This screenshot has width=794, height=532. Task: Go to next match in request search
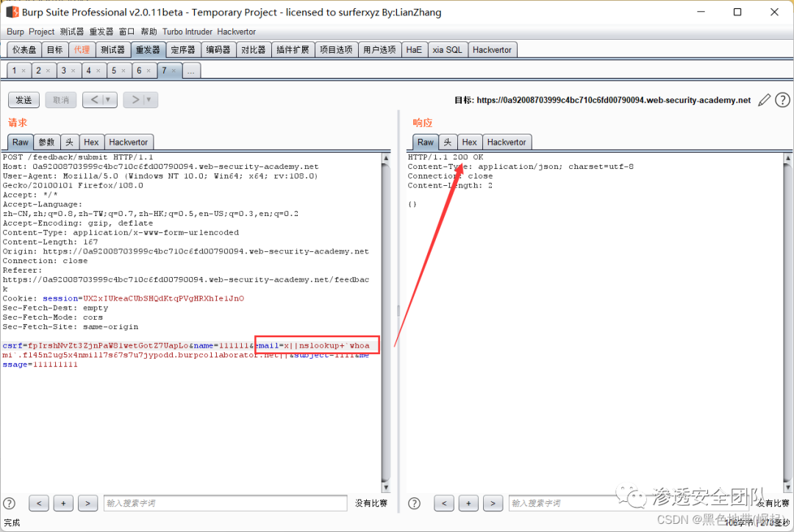[87, 503]
